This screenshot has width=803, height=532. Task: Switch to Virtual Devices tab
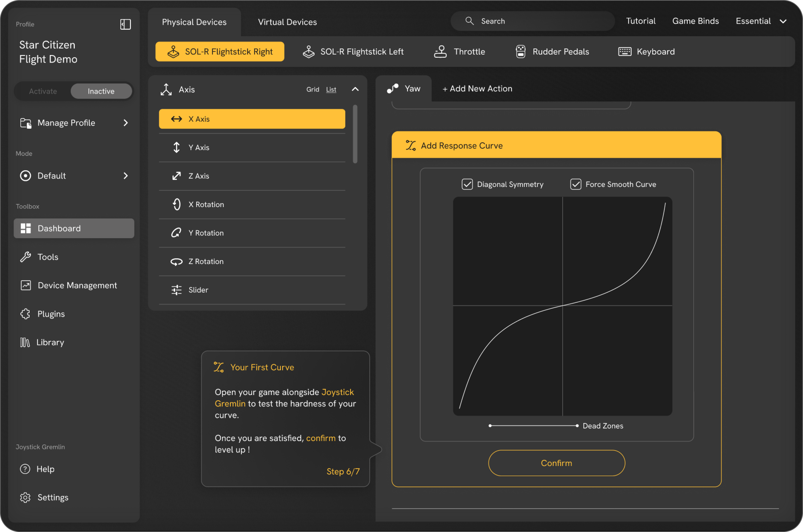pyautogui.click(x=288, y=22)
